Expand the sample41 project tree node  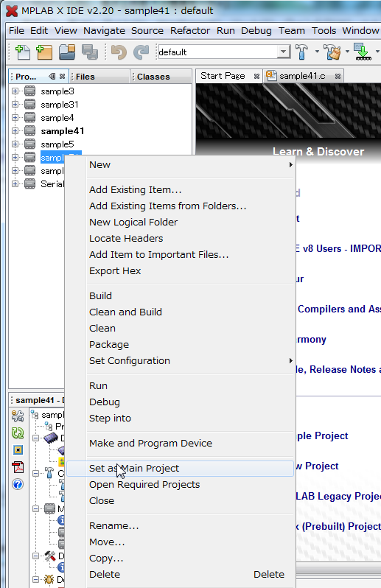(x=15, y=131)
